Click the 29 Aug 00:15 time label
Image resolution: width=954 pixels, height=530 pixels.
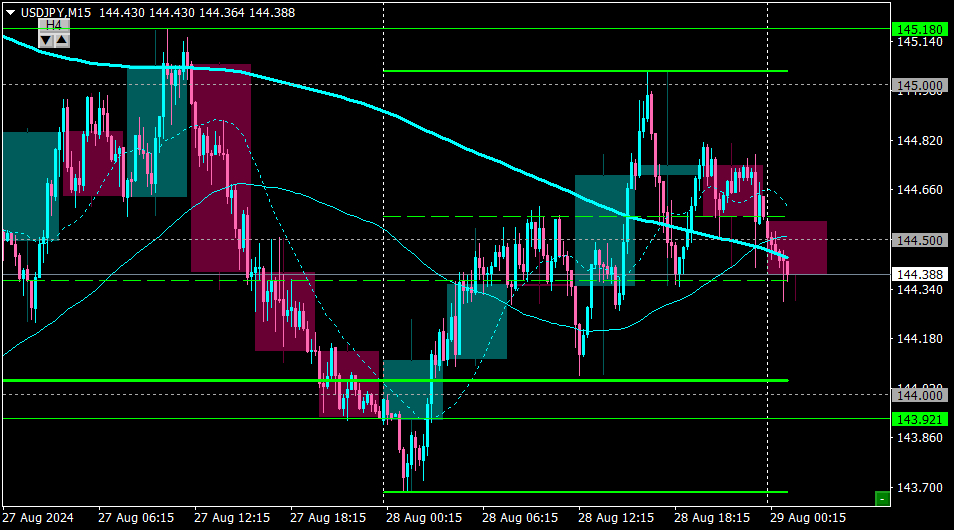808,518
